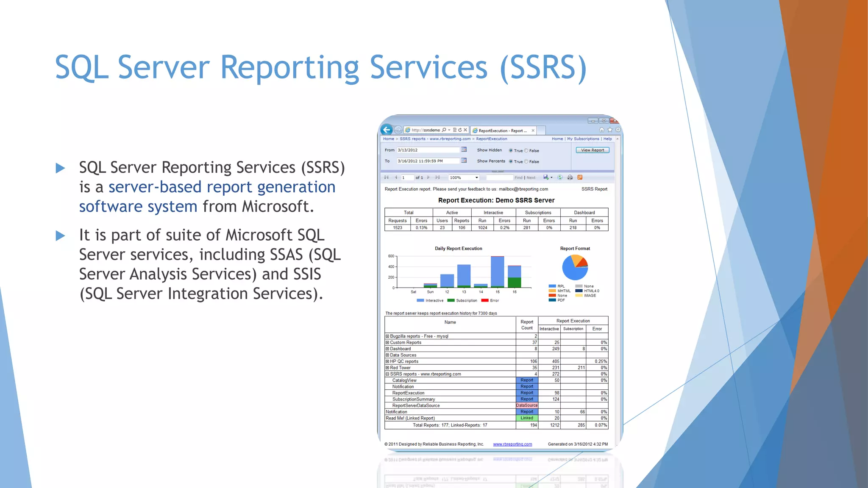Select True for Show Hidden
868x488 pixels.
[x=511, y=150]
